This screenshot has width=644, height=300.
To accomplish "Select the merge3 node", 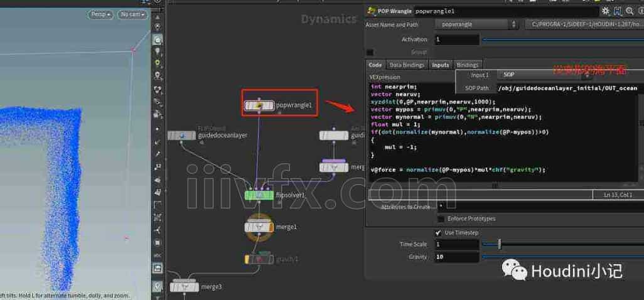I will (185, 287).
